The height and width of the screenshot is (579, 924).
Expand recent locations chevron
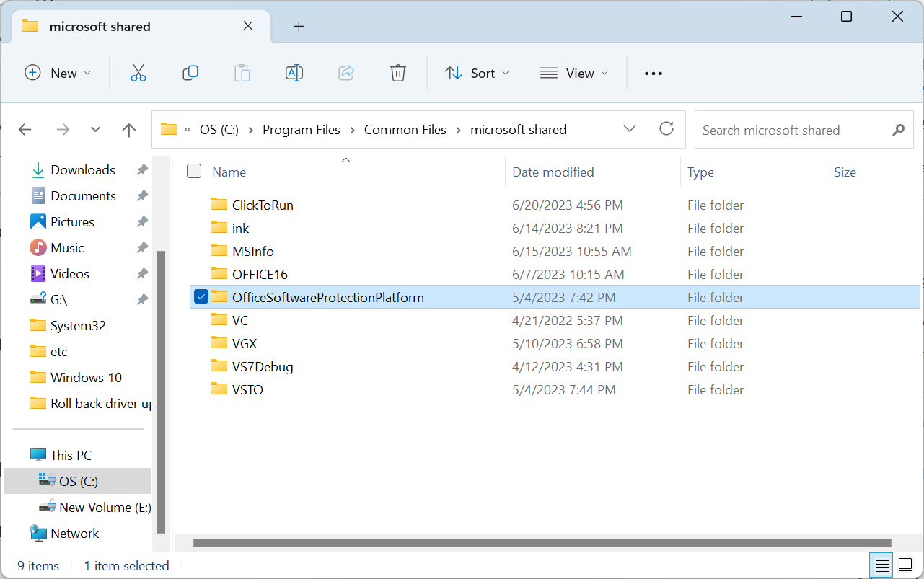click(x=96, y=130)
